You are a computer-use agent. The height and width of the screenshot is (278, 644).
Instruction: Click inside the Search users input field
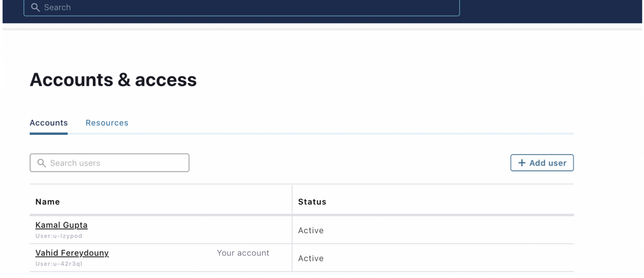(109, 162)
